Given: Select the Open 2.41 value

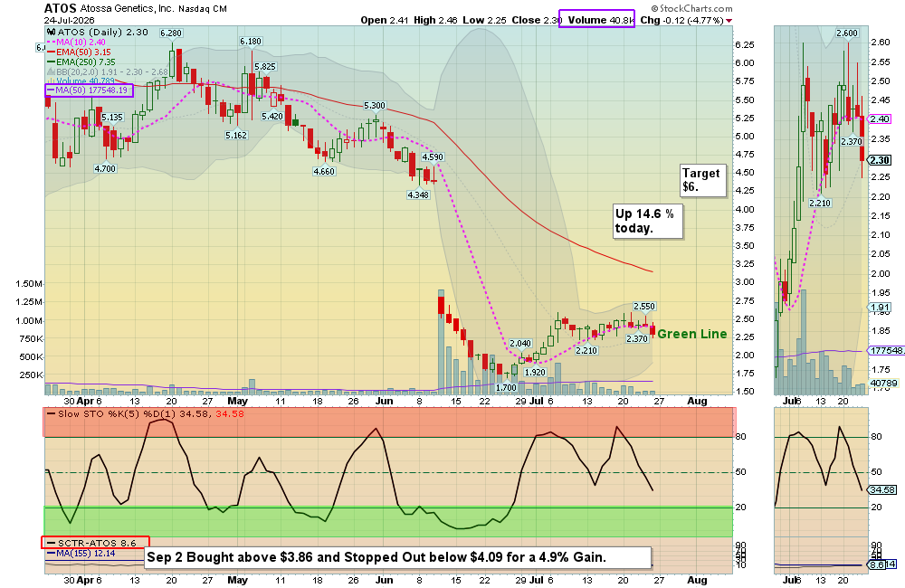Looking at the screenshot, I should coord(385,20).
